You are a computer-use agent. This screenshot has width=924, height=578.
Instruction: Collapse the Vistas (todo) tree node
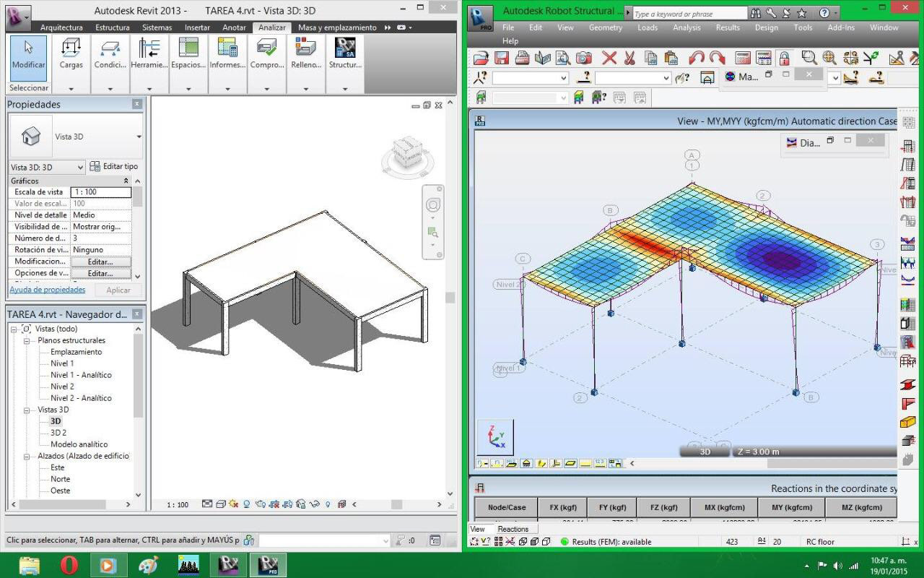[x=14, y=329]
